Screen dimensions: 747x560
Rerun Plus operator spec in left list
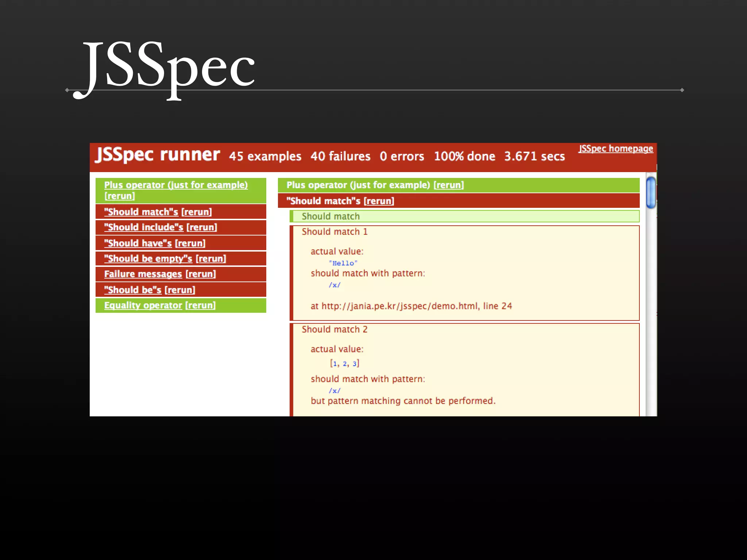[120, 196]
